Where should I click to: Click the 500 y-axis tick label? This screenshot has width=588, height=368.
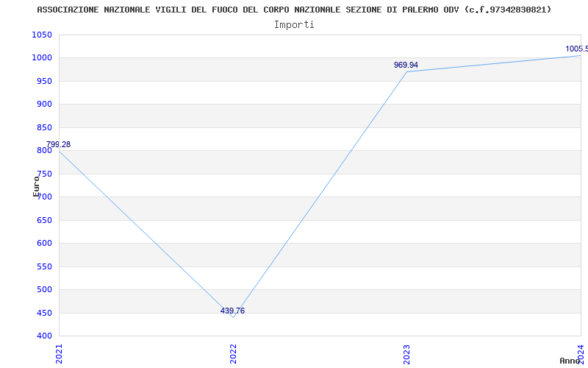pos(44,290)
